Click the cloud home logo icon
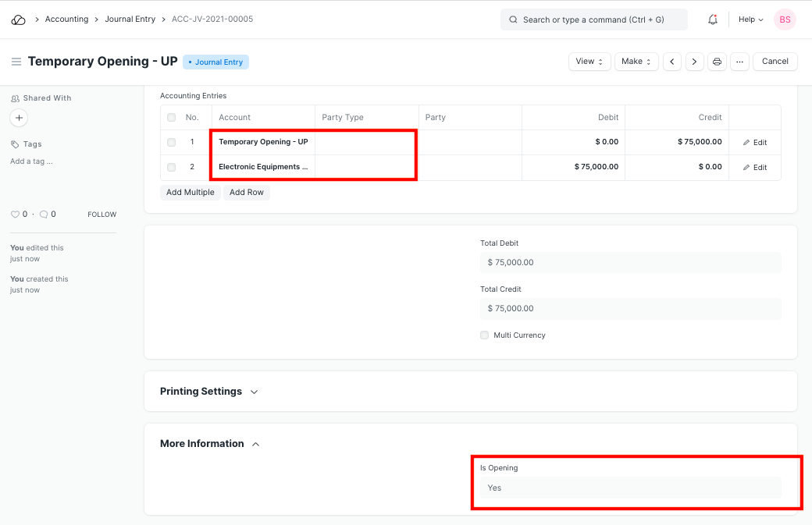This screenshot has width=812, height=525. click(x=18, y=20)
